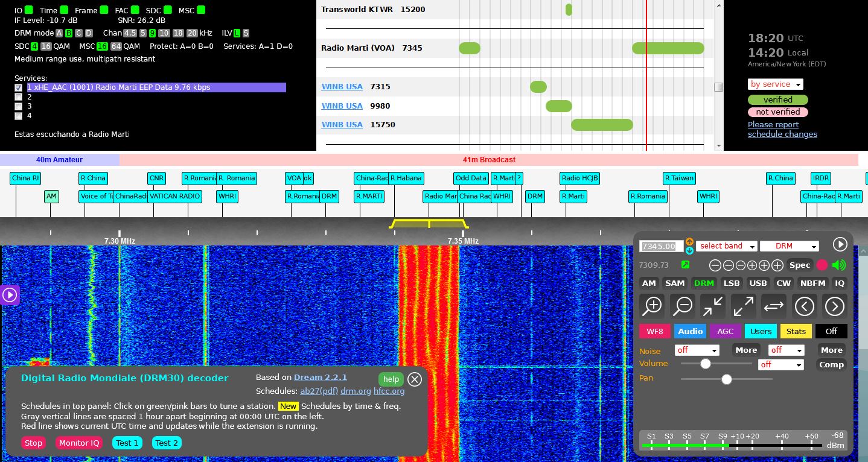This screenshot has width=868, height=462.
Task: Expand the Noise off dropdown
Action: 697,350
